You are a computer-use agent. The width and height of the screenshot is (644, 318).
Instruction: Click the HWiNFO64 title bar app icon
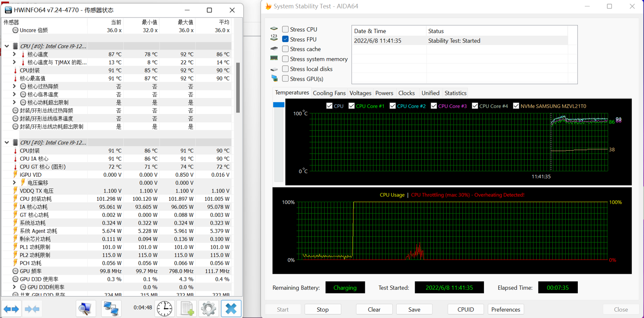pos(8,10)
